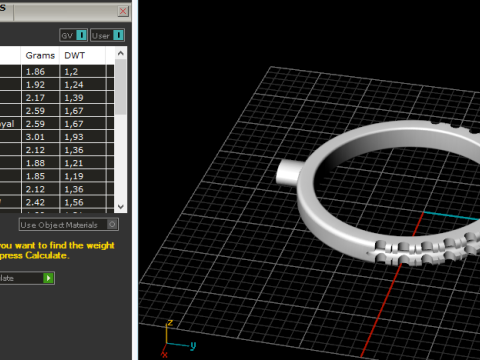Toggle the User materials switch
Screen dimensions: 480x360
(108, 35)
